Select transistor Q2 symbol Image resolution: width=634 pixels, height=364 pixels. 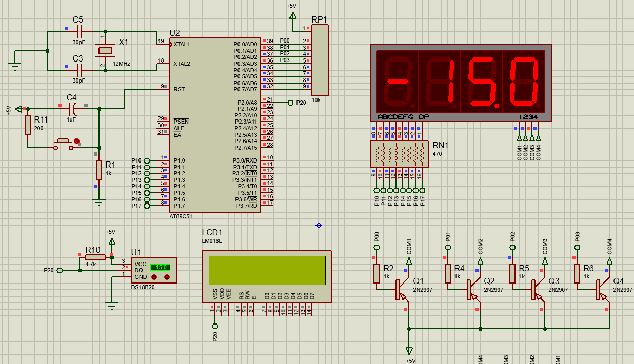coord(473,290)
